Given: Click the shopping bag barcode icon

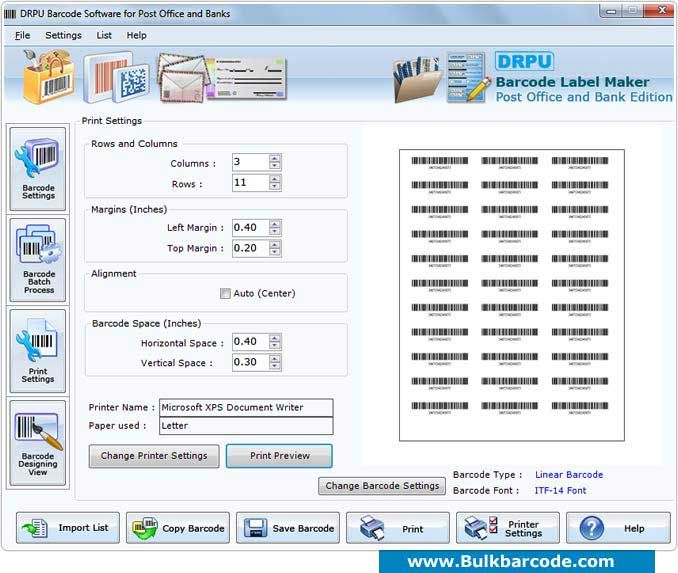Looking at the screenshot, I should pyautogui.click(x=48, y=77).
